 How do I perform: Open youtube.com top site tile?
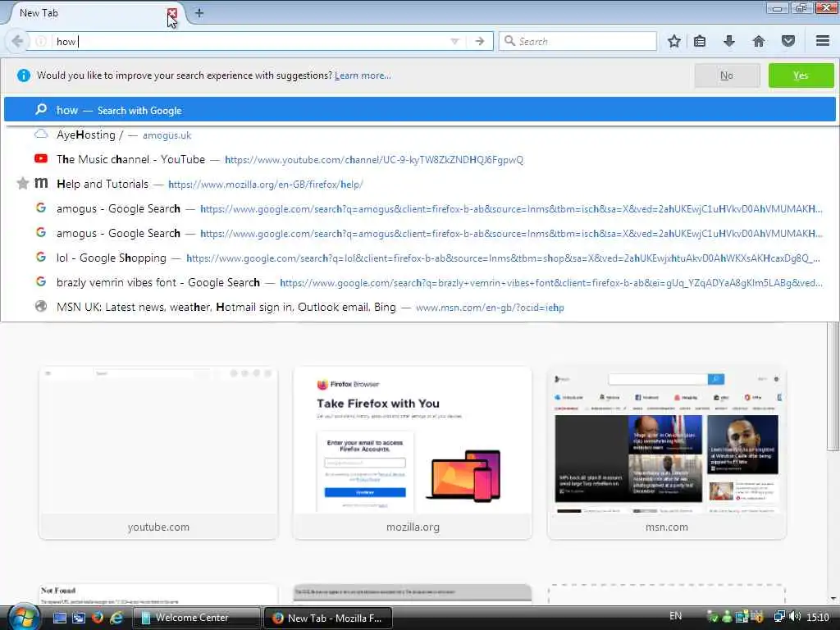[158, 453]
